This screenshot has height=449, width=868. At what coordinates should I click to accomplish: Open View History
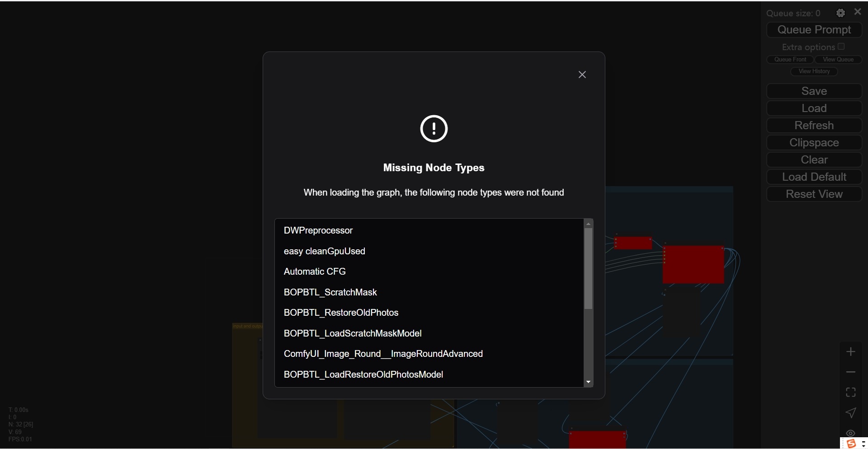(814, 71)
